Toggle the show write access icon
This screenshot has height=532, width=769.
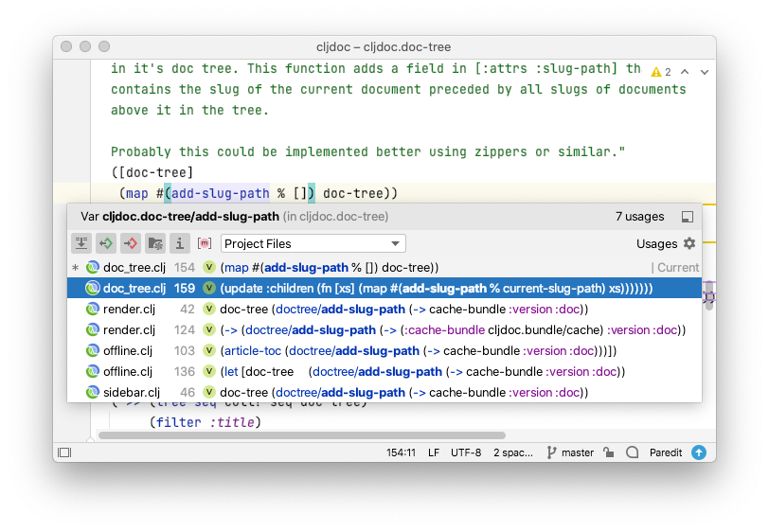coord(131,243)
